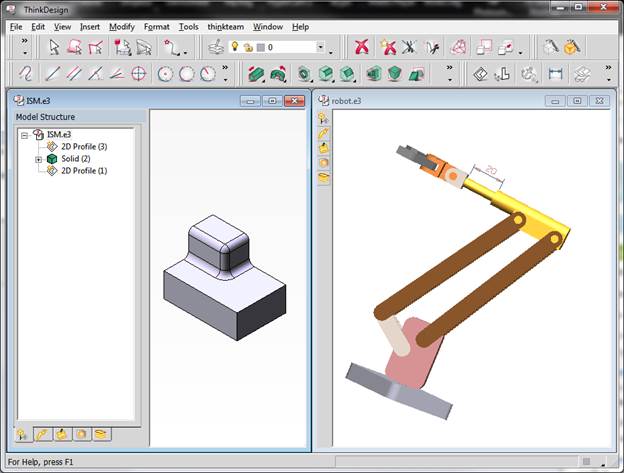Expand the Solid (2) tree node
The height and width of the screenshot is (473, 624).
[38, 160]
